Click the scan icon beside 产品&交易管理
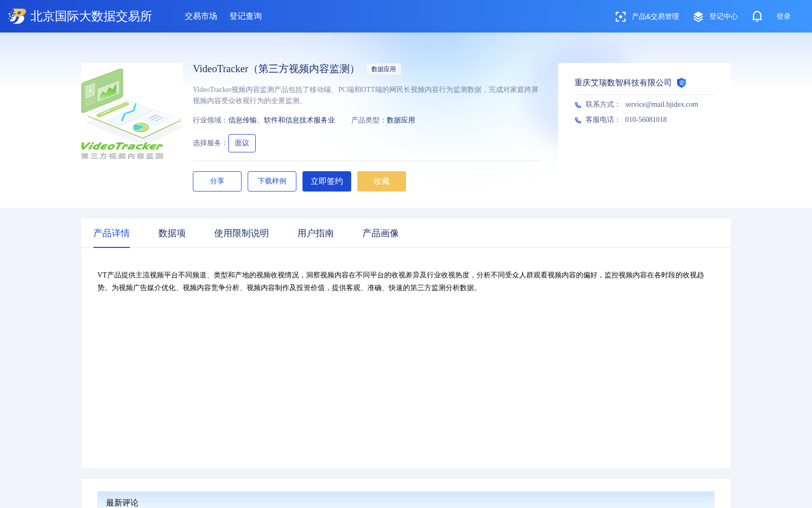This screenshot has width=812, height=508. coord(620,17)
